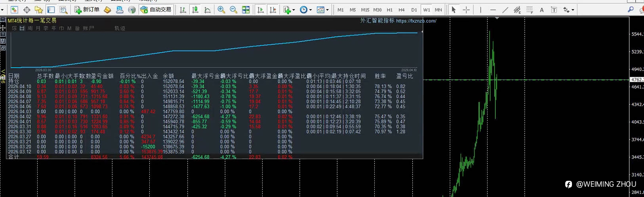Select the H4 timeframe
644x197 pixels.
click(x=402, y=10)
